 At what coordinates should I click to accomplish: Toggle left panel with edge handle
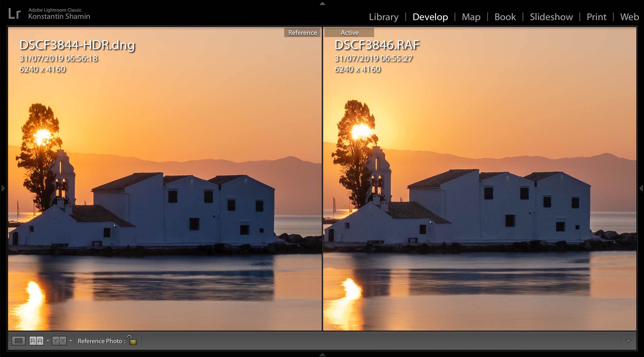pos(3,188)
